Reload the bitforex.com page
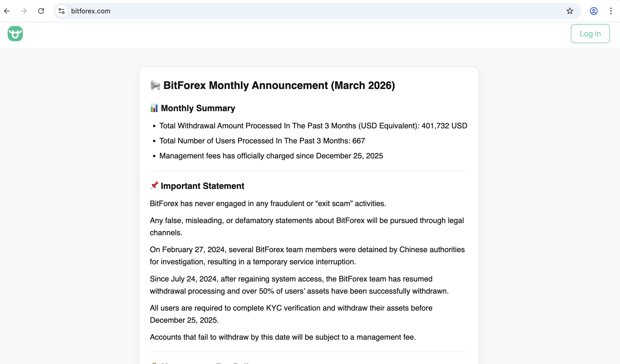This screenshot has height=364, width=620. tap(41, 11)
